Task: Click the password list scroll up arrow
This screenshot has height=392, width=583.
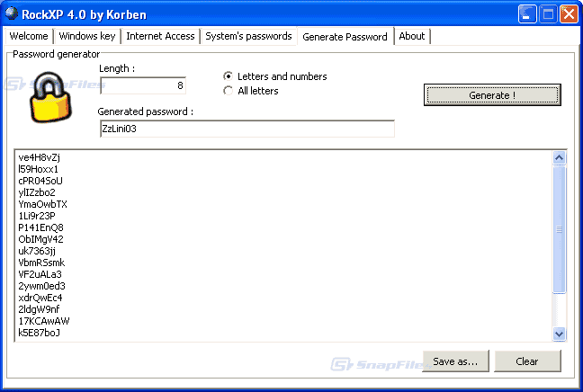Action: click(x=559, y=158)
